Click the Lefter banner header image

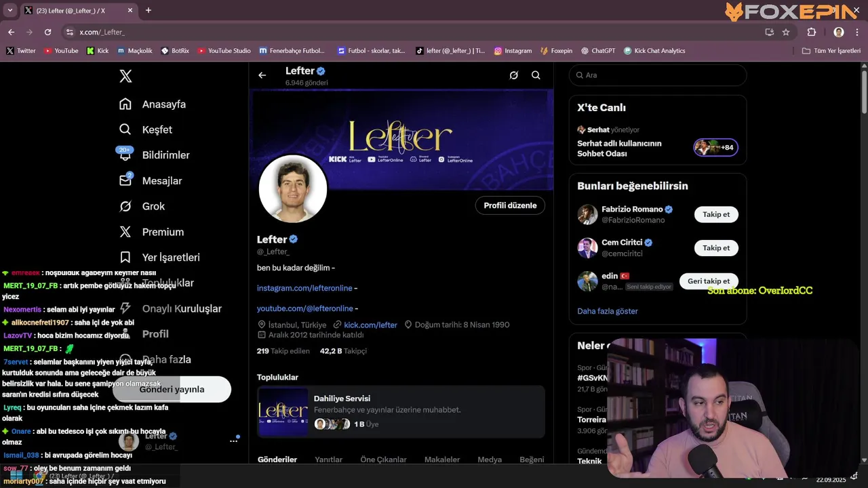tap(403, 140)
